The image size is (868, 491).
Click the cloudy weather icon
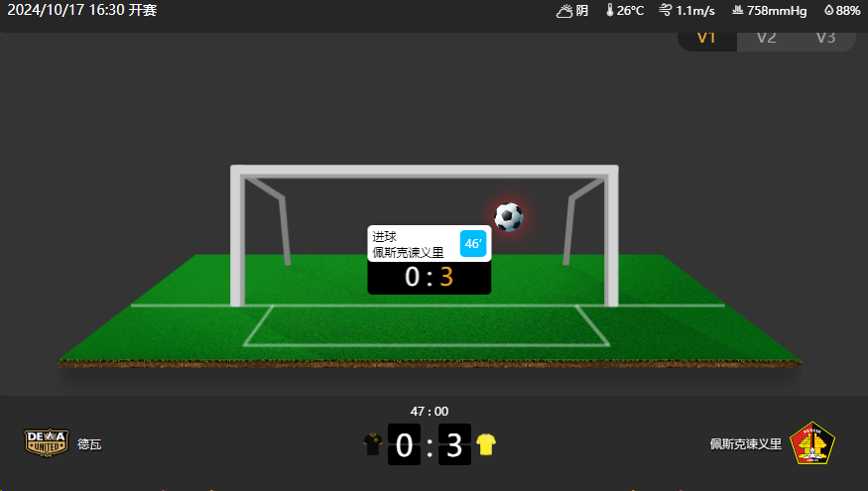564,11
